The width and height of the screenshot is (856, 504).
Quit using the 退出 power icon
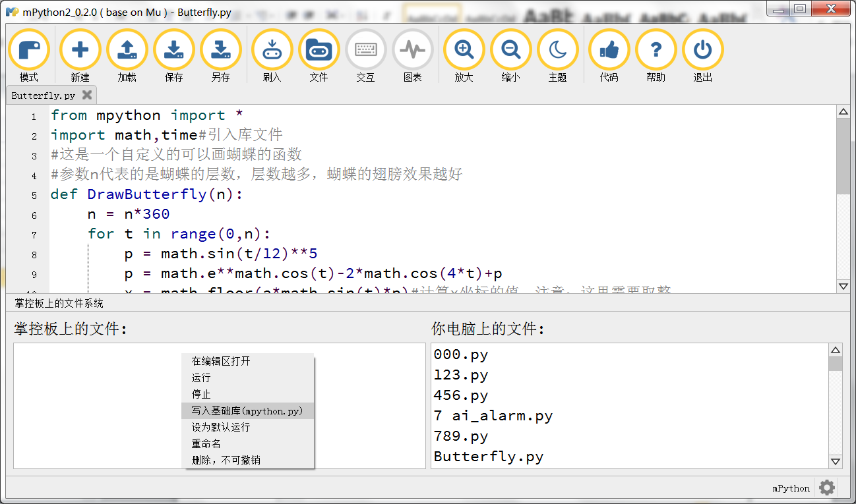(x=703, y=50)
